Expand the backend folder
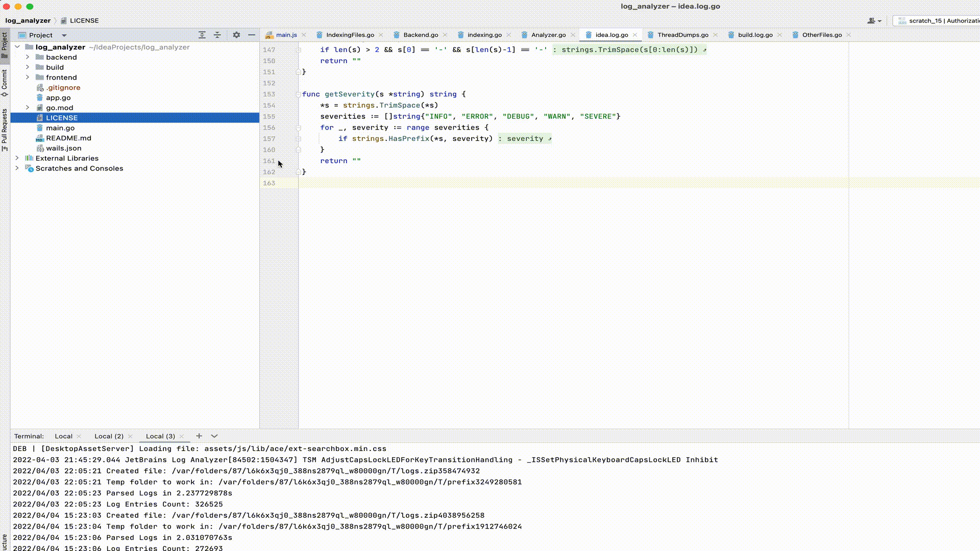The width and height of the screenshot is (980, 551). pyautogui.click(x=28, y=57)
